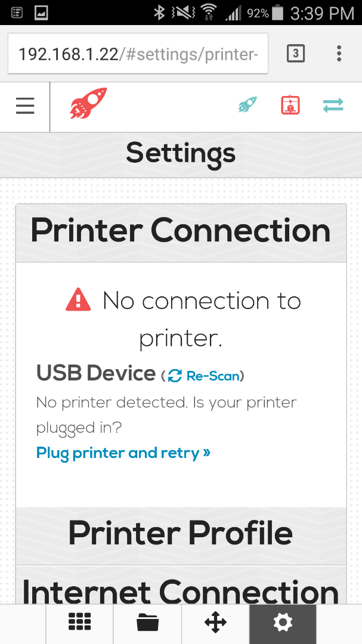Open the apps grid tab in bottom bar
Viewport: 362px width, 644px height.
coord(79,623)
